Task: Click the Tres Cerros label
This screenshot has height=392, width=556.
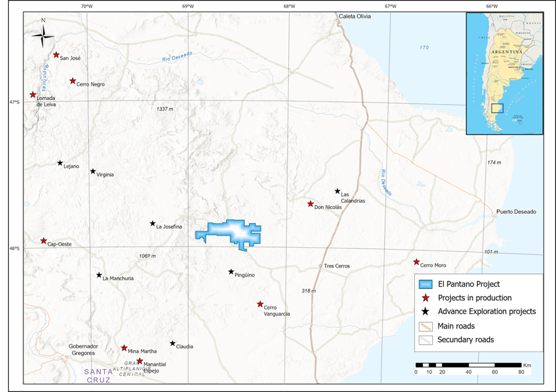Action: pyautogui.click(x=337, y=266)
